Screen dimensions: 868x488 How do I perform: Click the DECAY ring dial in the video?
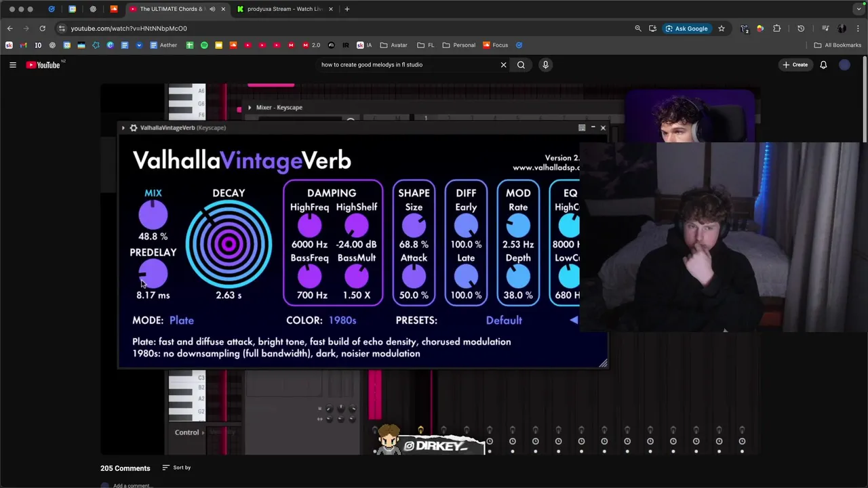point(229,245)
